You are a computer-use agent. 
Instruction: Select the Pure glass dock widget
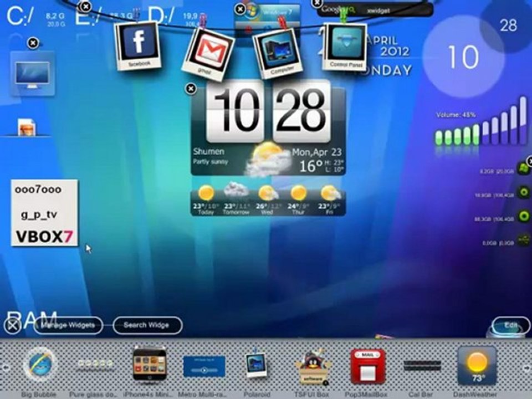coord(95,364)
